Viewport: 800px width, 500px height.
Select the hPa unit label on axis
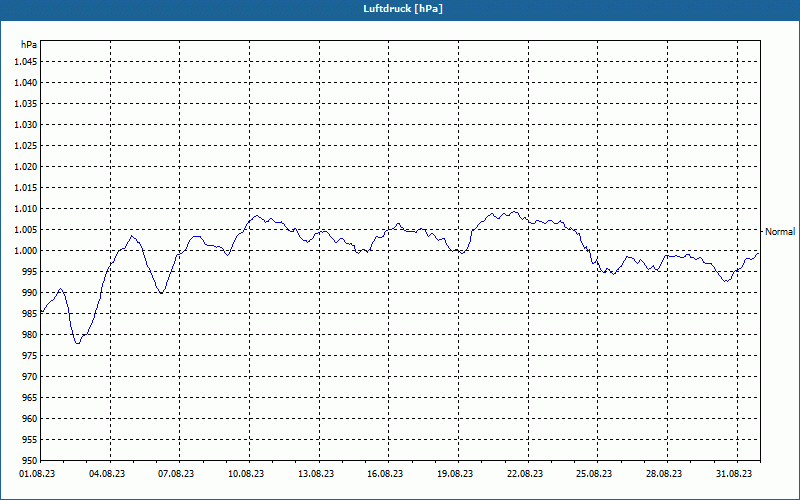[x=29, y=44]
